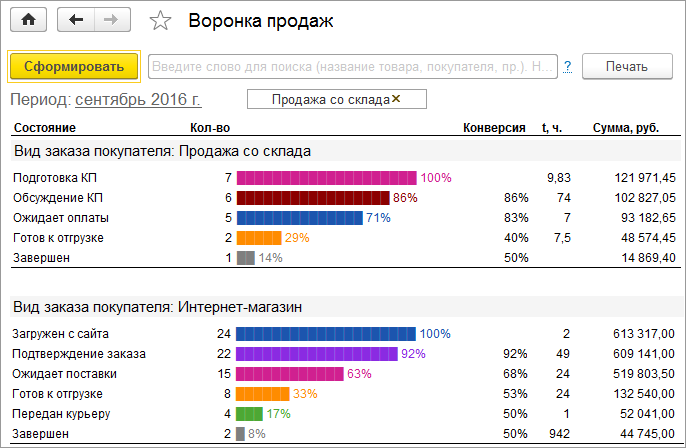Click the Конверсия column header
Screen dimensions: 686x448
(494, 128)
